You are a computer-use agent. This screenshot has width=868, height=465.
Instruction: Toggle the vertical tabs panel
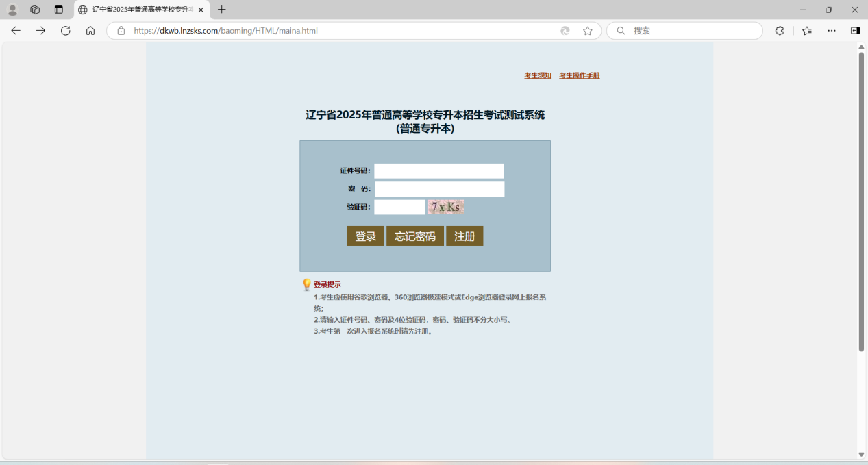coord(58,10)
